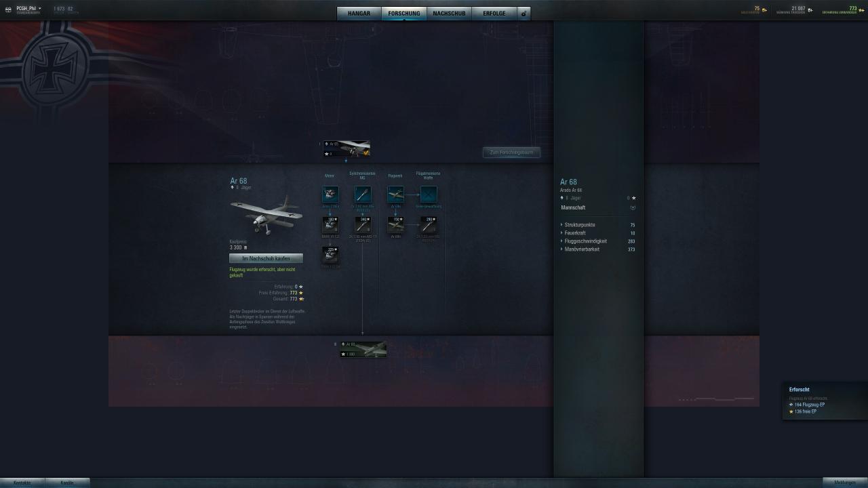Click the Im Nachschub kaufen button
Screen dimensions: 868x488
click(x=266, y=258)
